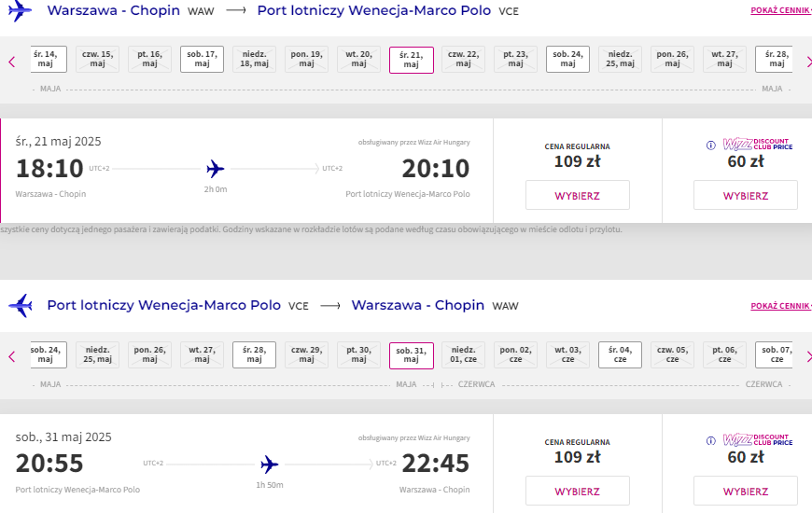
Task: Select the sob. 17, maj outbound date
Action: 202,59
